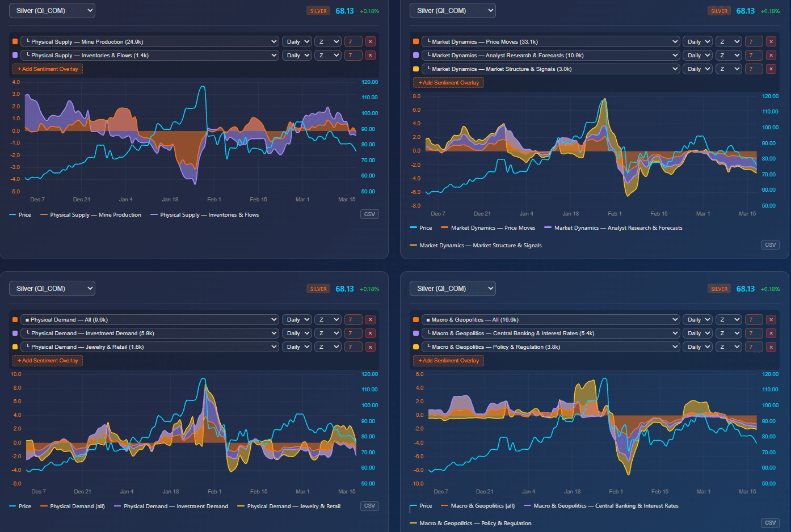Edit window value 7 for Mine Production
The image size is (791, 532).
point(353,41)
